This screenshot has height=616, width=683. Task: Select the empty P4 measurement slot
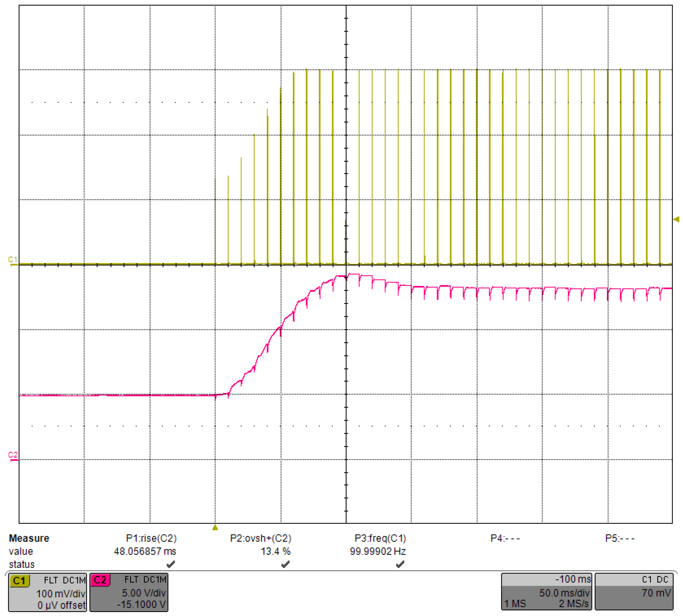pyautogui.click(x=505, y=538)
